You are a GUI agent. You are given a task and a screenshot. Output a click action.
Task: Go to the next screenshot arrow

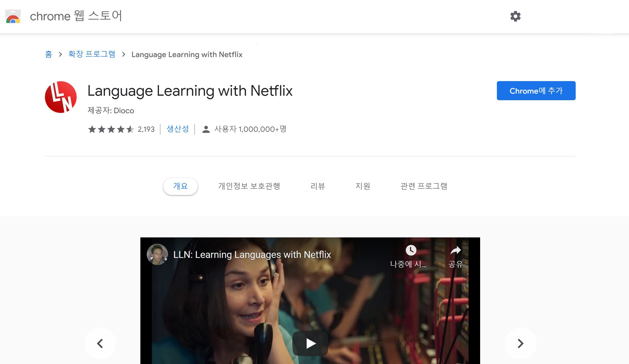click(520, 343)
